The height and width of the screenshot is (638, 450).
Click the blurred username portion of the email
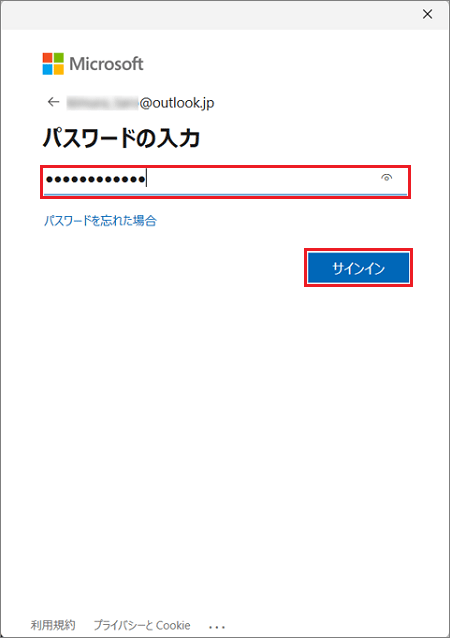click(x=103, y=103)
